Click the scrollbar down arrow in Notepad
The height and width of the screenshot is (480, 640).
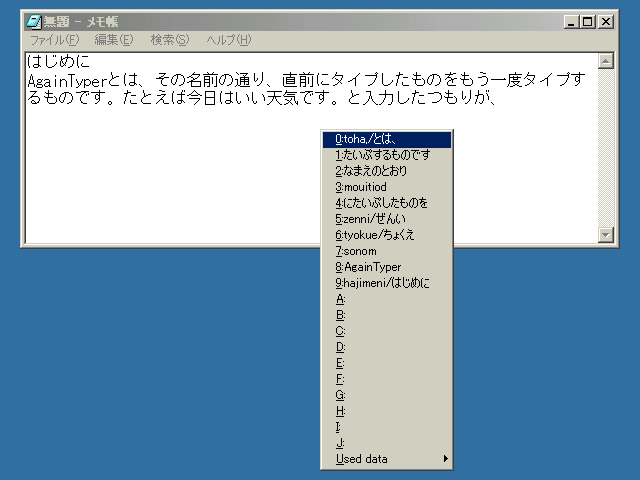[606, 235]
